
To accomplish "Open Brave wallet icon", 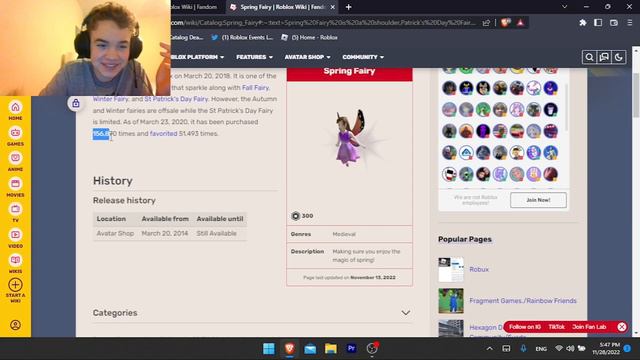I will (613, 23).
